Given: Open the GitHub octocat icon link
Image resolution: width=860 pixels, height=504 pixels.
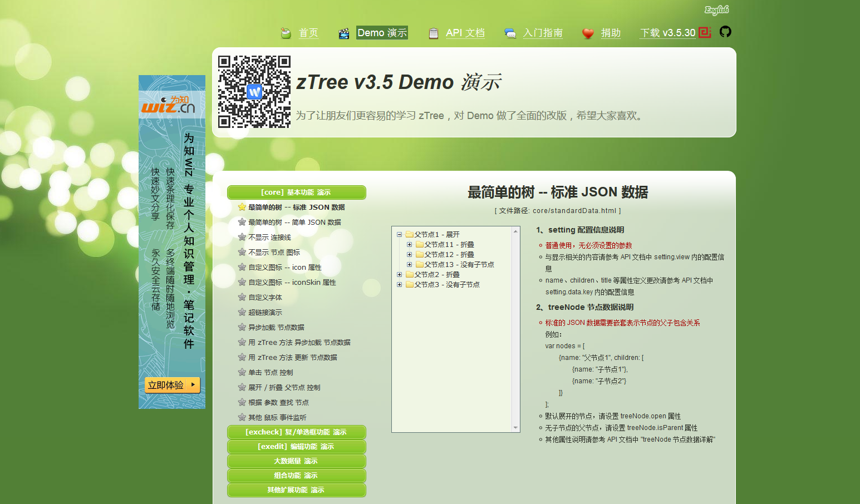Looking at the screenshot, I should [x=725, y=32].
